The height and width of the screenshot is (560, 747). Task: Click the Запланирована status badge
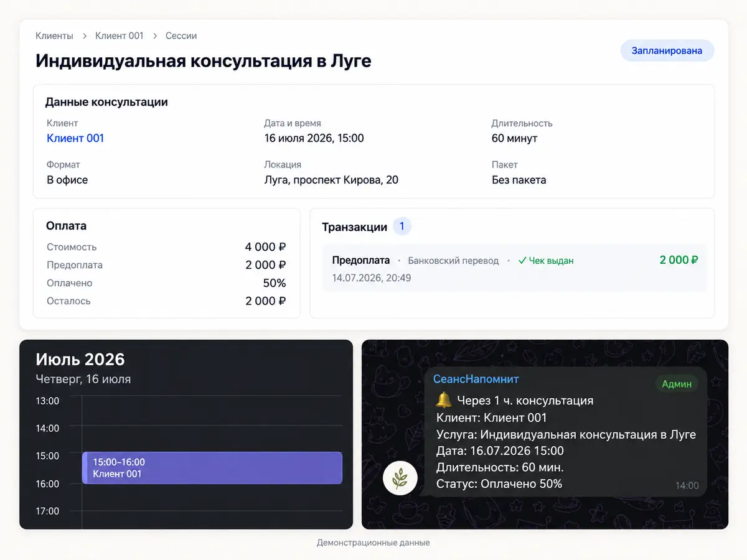click(x=667, y=50)
